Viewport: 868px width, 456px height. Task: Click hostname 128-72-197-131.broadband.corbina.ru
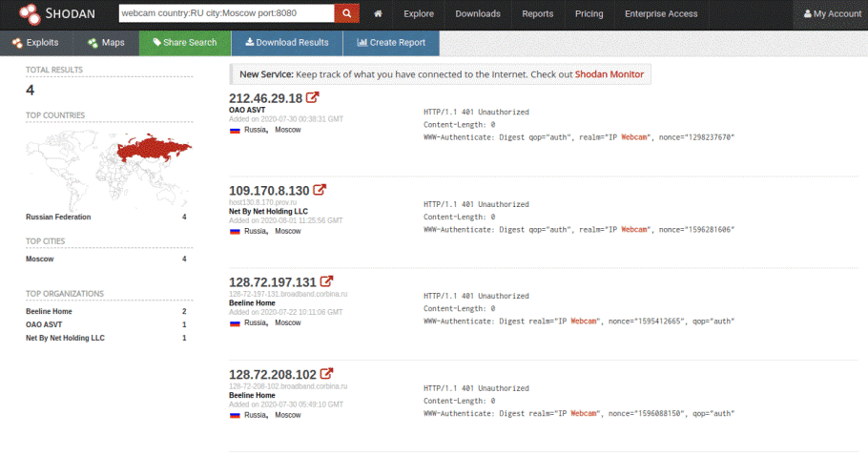[x=288, y=295]
